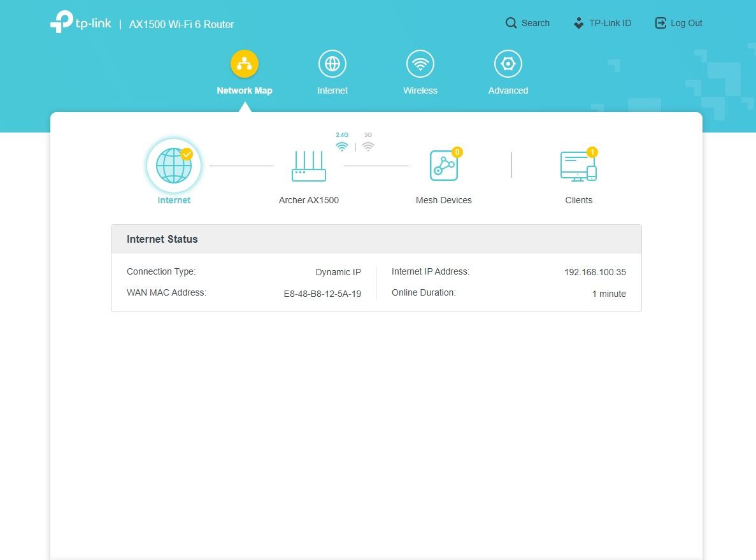Click the Network Map tab label

pyautogui.click(x=245, y=90)
